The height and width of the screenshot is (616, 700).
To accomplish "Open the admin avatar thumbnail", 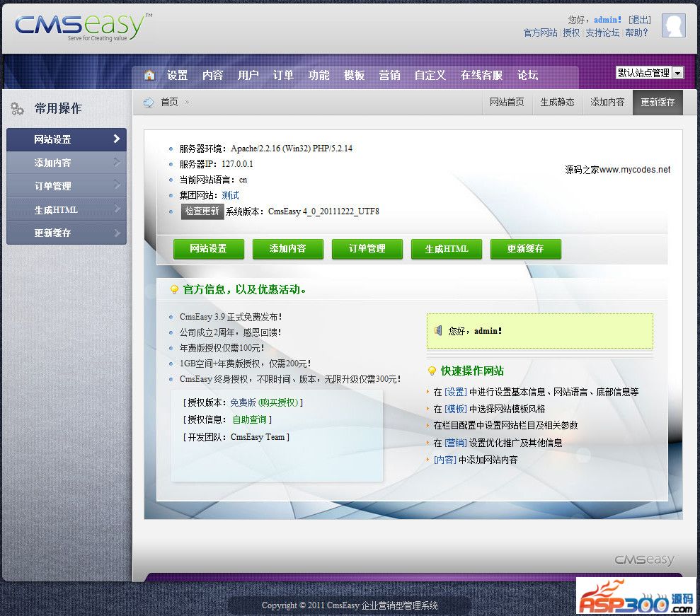I will [x=674, y=25].
